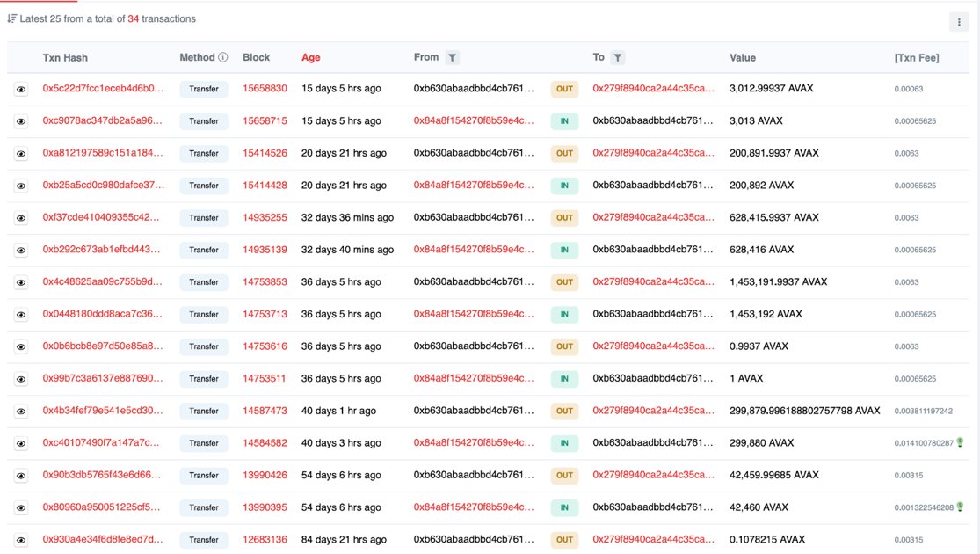Open sender 0x84a8f154270f8b59e4c in block 15658715 row
The image size is (980, 554).
(474, 120)
